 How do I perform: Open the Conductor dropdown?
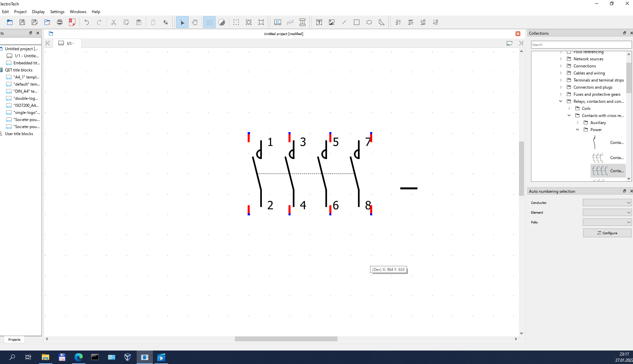point(607,203)
